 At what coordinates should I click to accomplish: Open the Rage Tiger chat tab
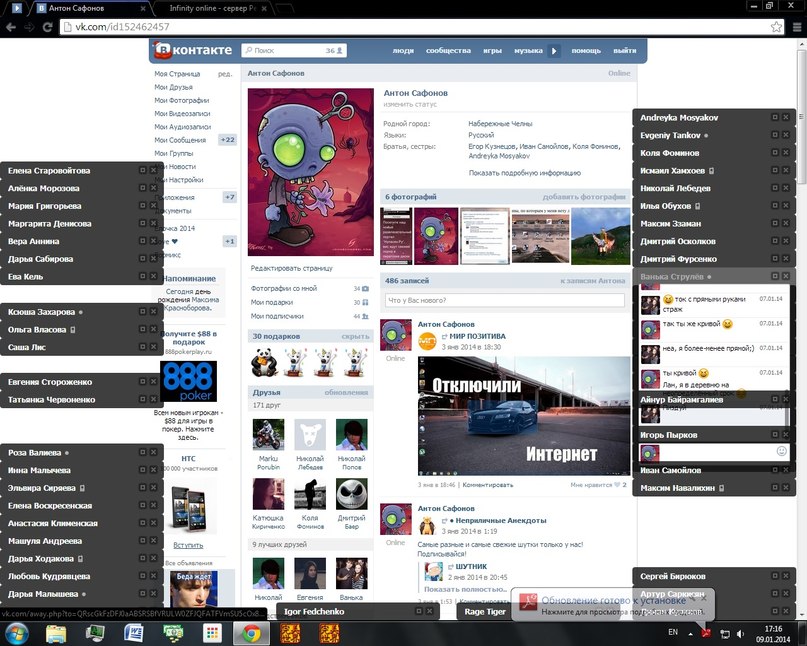coord(484,612)
